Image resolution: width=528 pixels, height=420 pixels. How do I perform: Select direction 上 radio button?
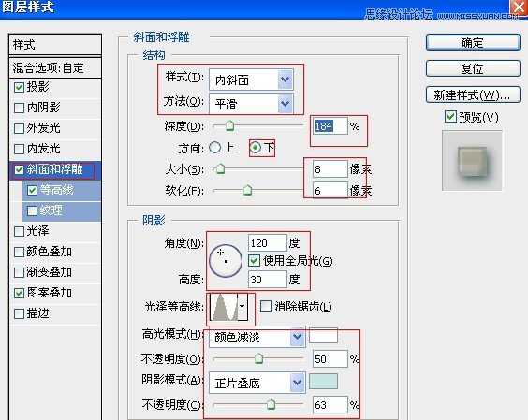click(214, 148)
